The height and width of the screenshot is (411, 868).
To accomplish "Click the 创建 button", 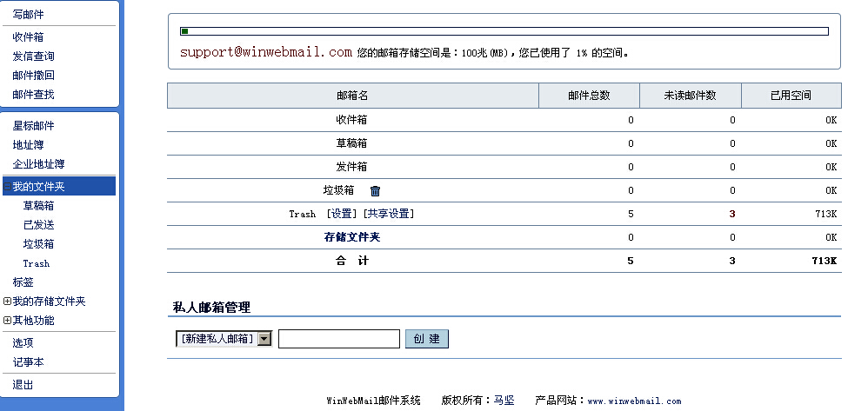I will click(x=426, y=339).
